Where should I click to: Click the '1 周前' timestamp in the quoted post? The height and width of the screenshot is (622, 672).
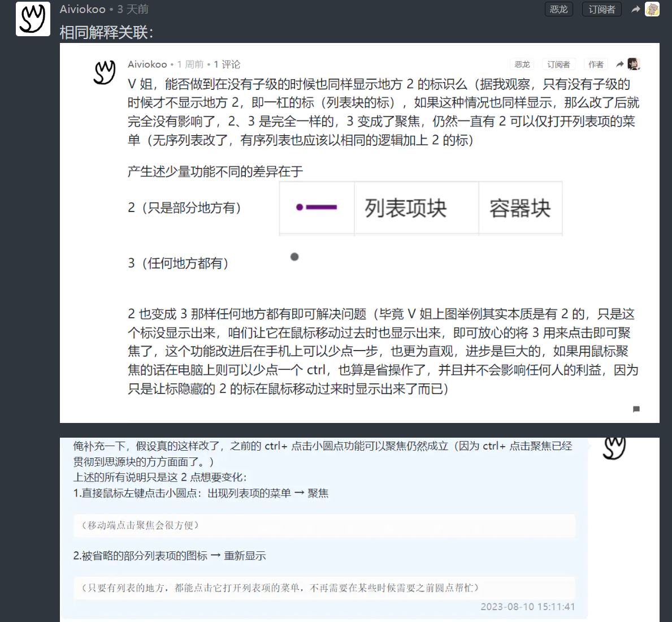[190, 64]
